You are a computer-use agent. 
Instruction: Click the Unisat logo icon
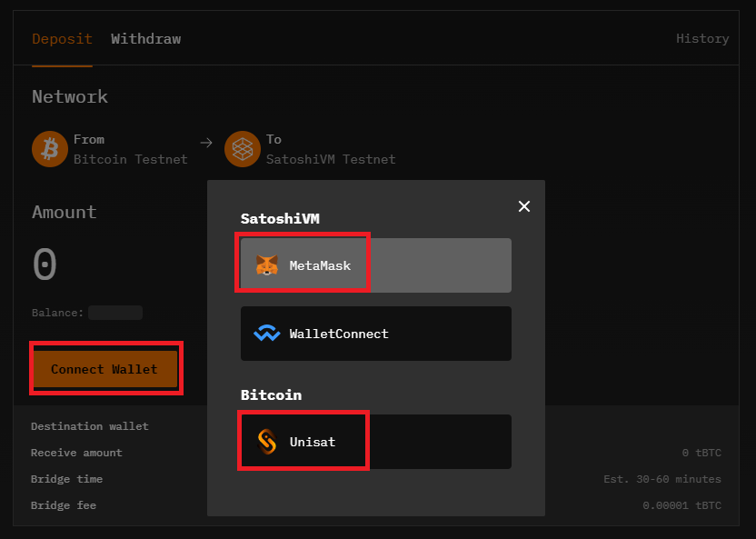point(266,442)
